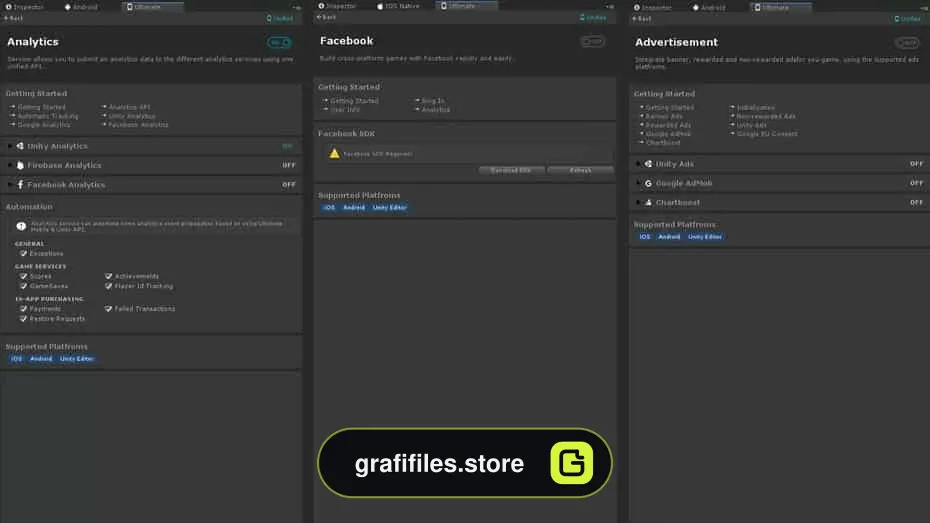Screen dimensions: 930x523
Task: Open Rewarded Ads documentation link
Action: (x=668, y=126)
